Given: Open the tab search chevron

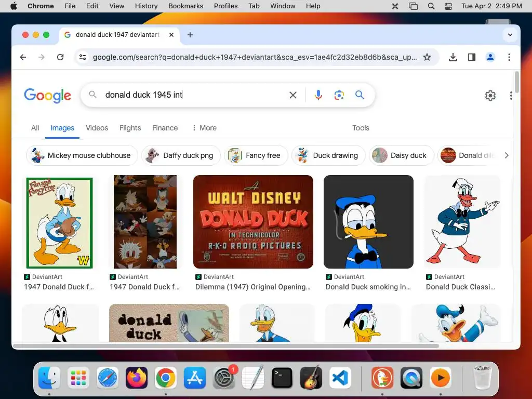Looking at the screenshot, I should click(x=510, y=35).
